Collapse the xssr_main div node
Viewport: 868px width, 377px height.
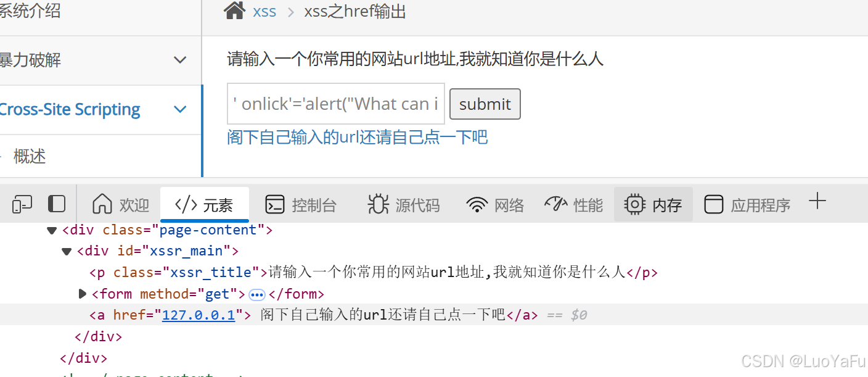67,251
